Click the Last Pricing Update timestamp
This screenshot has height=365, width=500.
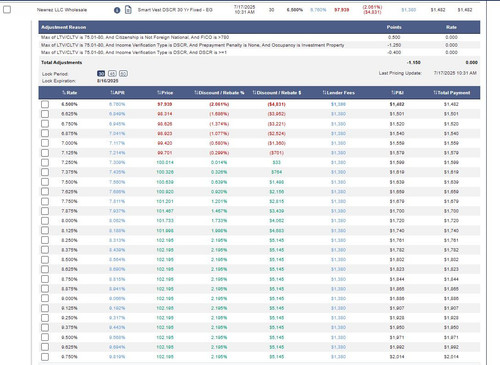(455, 73)
